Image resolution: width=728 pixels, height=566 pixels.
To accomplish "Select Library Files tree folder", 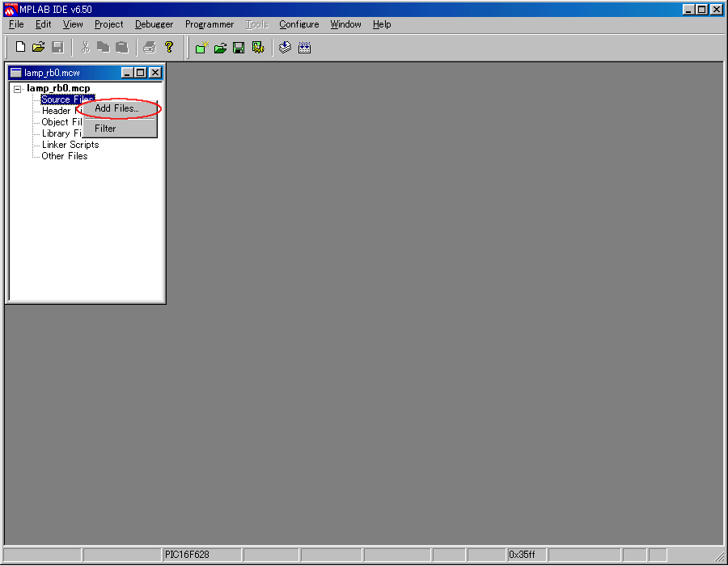I will [x=61, y=133].
